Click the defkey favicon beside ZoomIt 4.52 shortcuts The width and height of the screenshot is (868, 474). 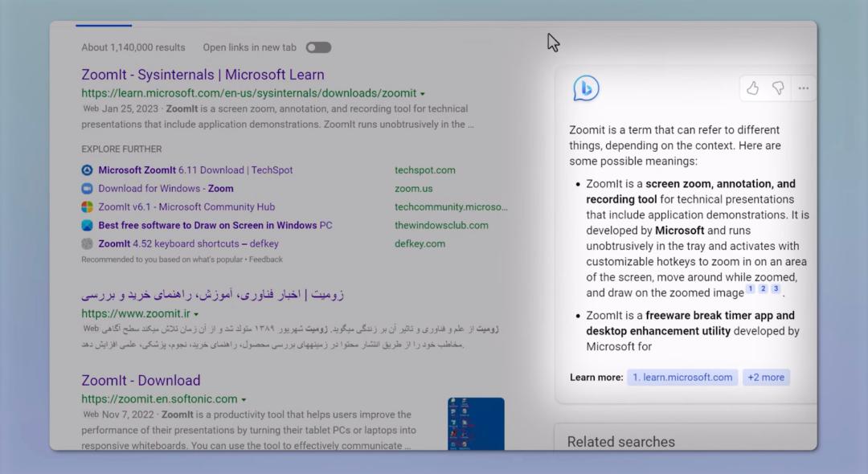(87, 243)
